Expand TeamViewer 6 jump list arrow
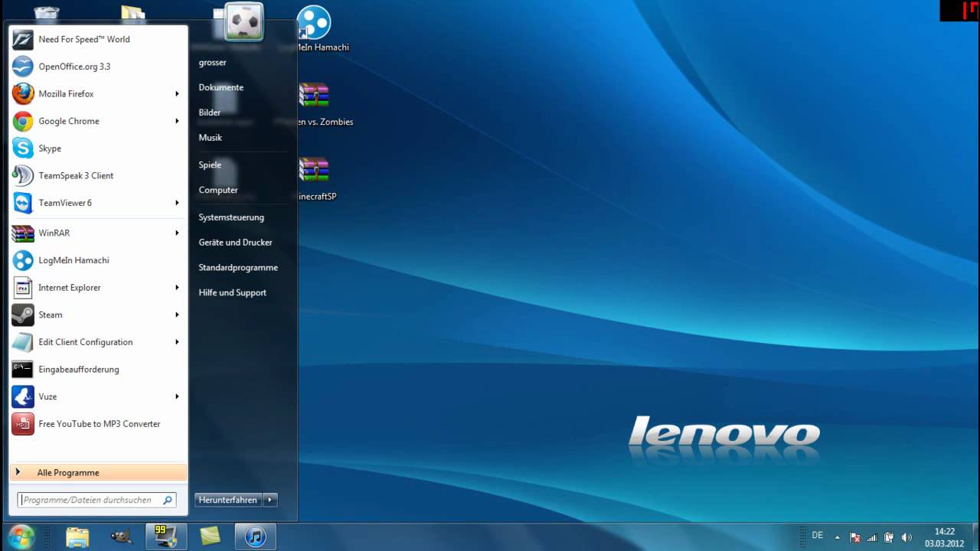This screenshot has height=551, width=980. (177, 203)
